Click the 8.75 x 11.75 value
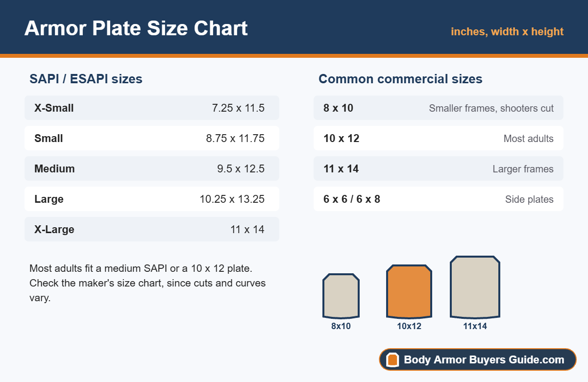 coord(235,138)
